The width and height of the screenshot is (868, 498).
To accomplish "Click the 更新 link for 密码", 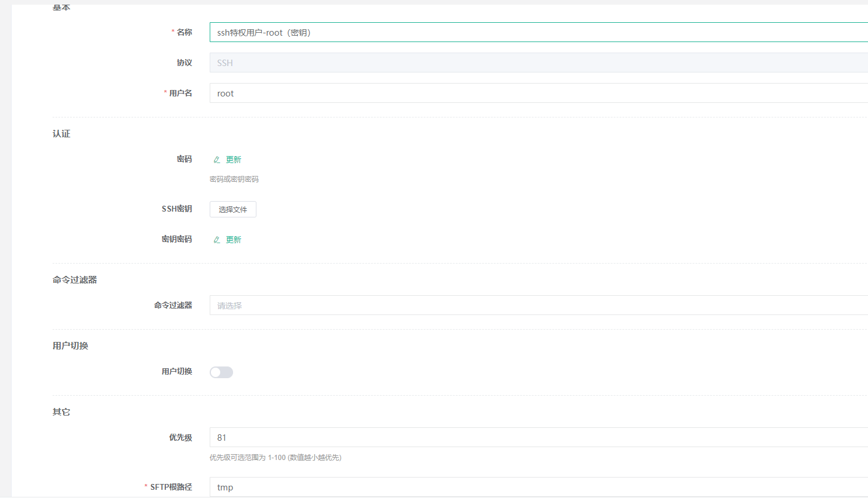I will (234, 160).
